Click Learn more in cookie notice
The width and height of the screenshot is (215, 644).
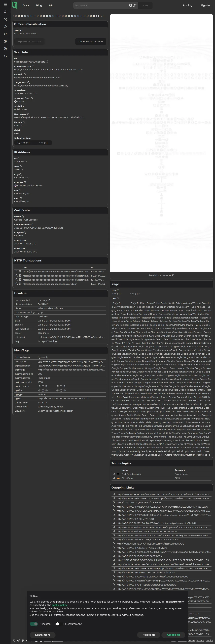coord(43,634)
